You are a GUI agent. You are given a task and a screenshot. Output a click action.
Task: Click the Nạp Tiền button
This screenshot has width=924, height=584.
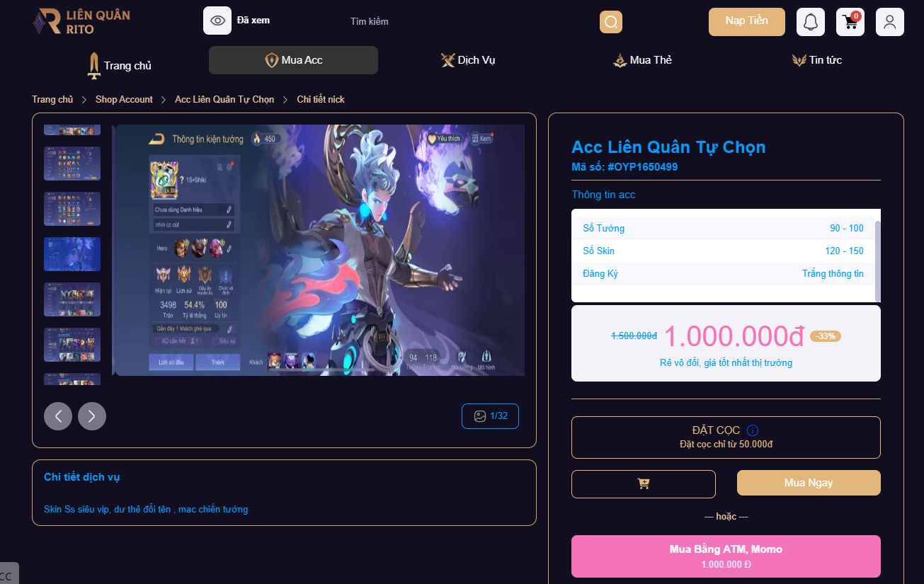[747, 21]
